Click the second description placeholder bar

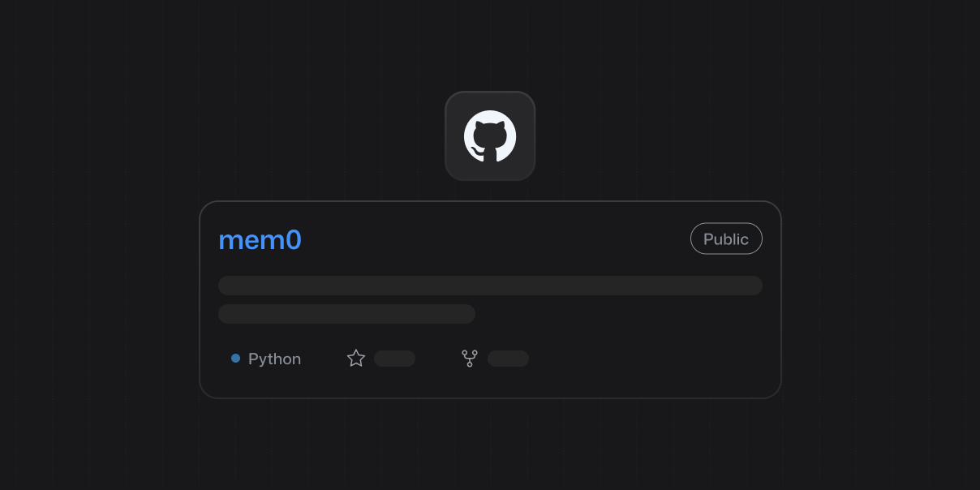(x=346, y=313)
